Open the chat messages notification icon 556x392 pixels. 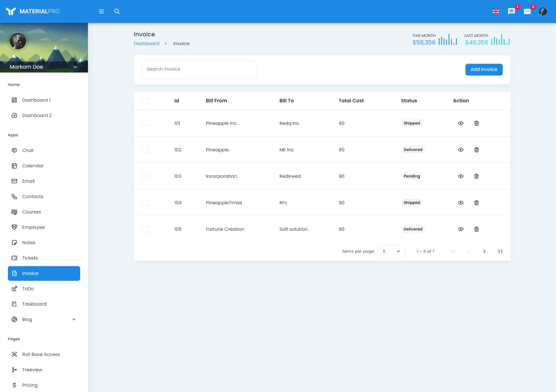pos(512,12)
